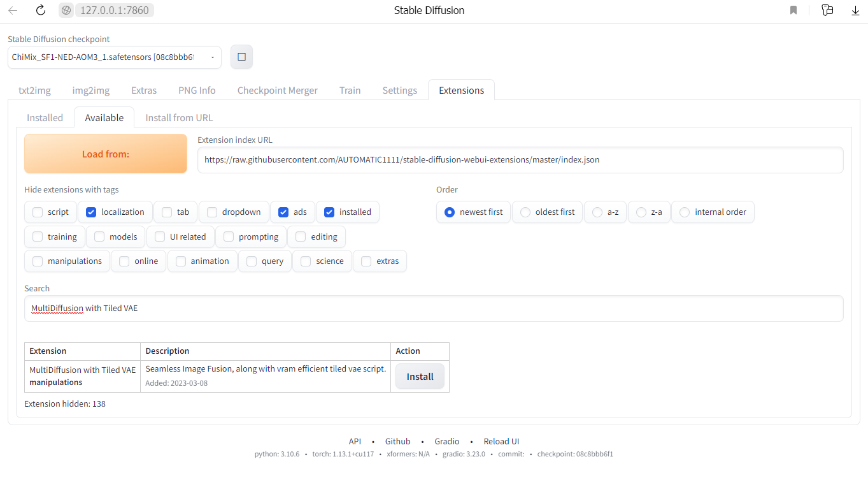Viewport: 868px width, 480px height.
Task: Check the manipulations tag checkbox
Action: tap(38, 261)
